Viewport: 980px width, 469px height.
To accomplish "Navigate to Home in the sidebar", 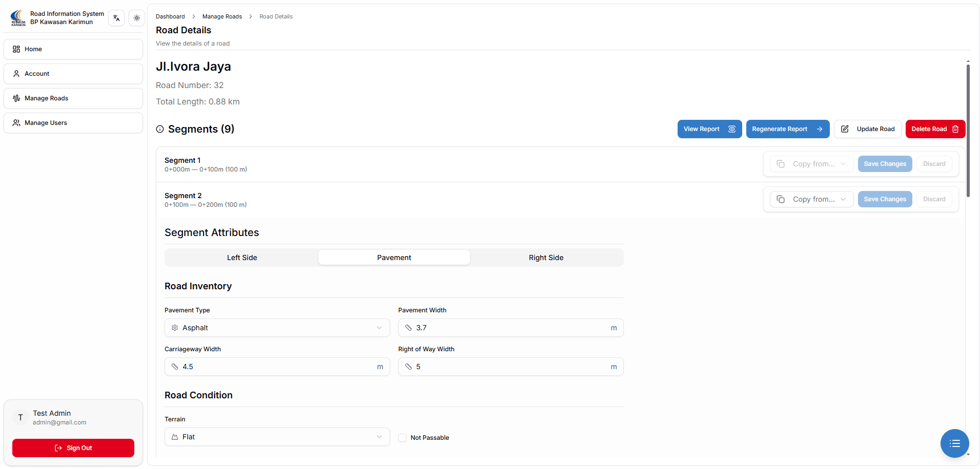I will pyautogui.click(x=73, y=49).
